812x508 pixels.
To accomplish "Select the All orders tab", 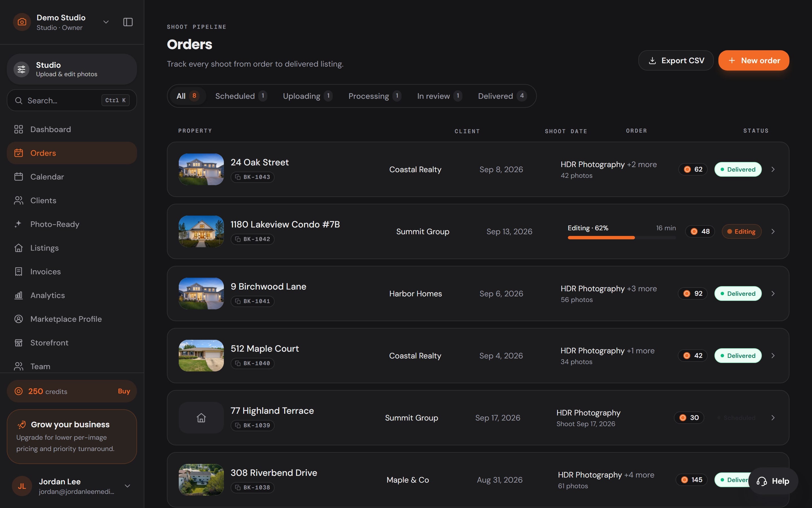I will 188,96.
